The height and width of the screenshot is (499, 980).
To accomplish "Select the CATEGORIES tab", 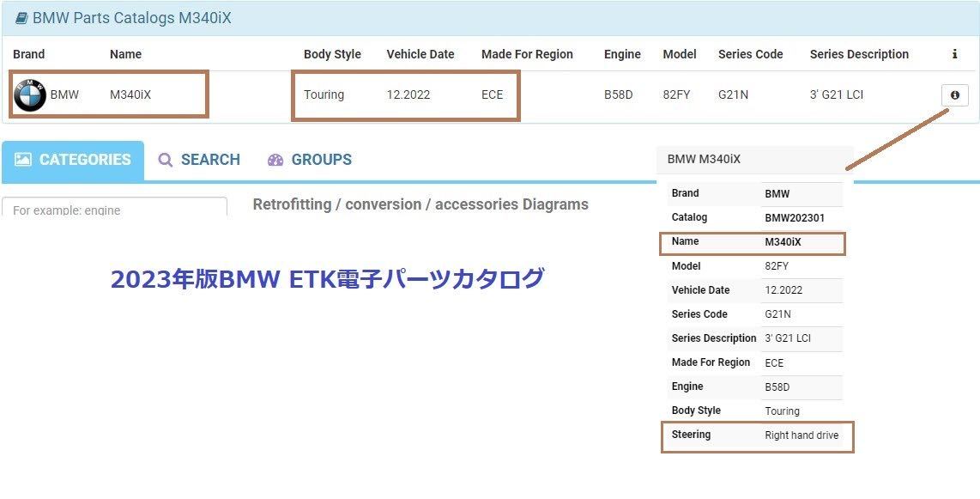I will [x=73, y=160].
